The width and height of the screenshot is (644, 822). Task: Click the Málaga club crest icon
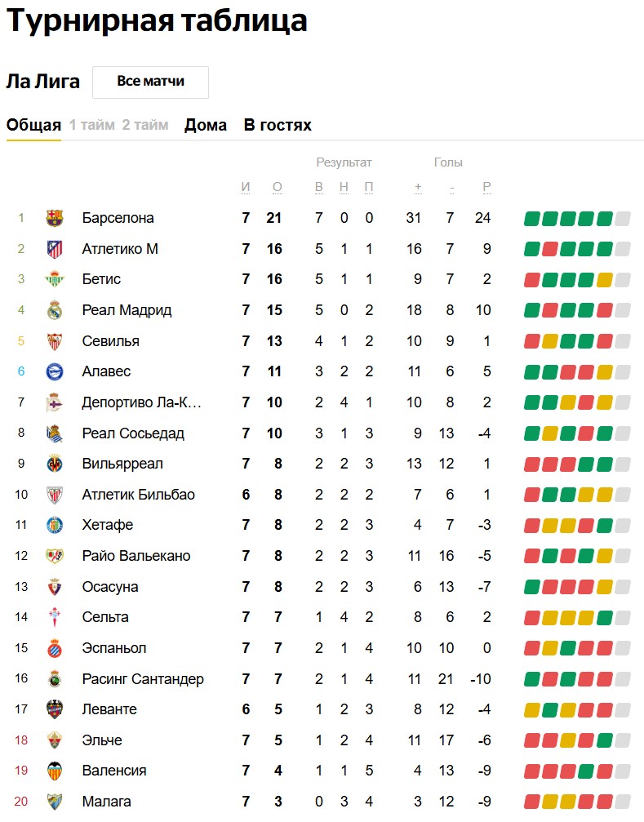tap(55, 802)
